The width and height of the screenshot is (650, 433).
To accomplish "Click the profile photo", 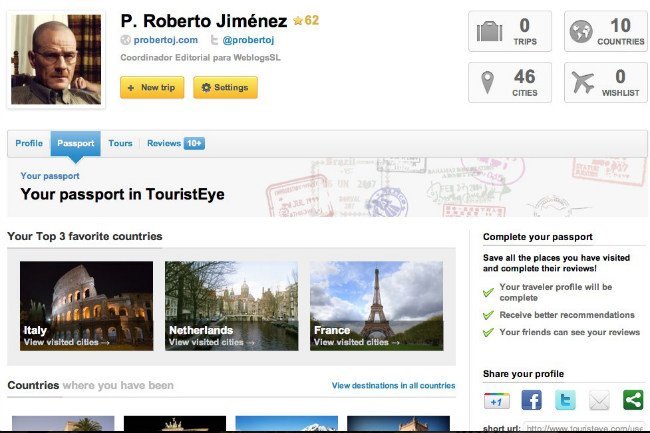I will pos(56,60).
